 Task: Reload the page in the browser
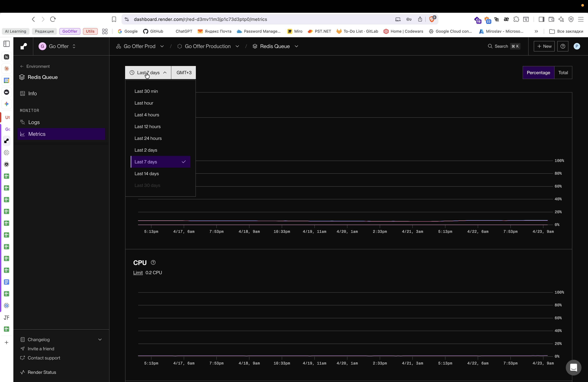tap(53, 19)
